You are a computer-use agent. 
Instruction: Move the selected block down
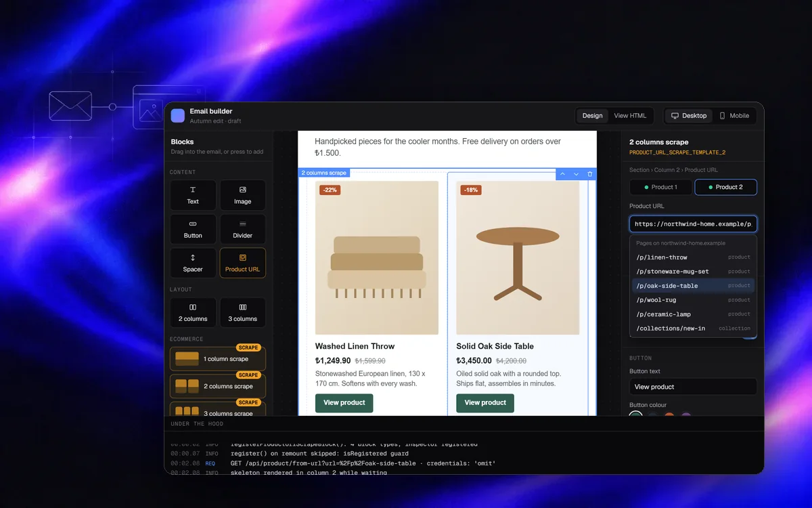click(576, 174)
